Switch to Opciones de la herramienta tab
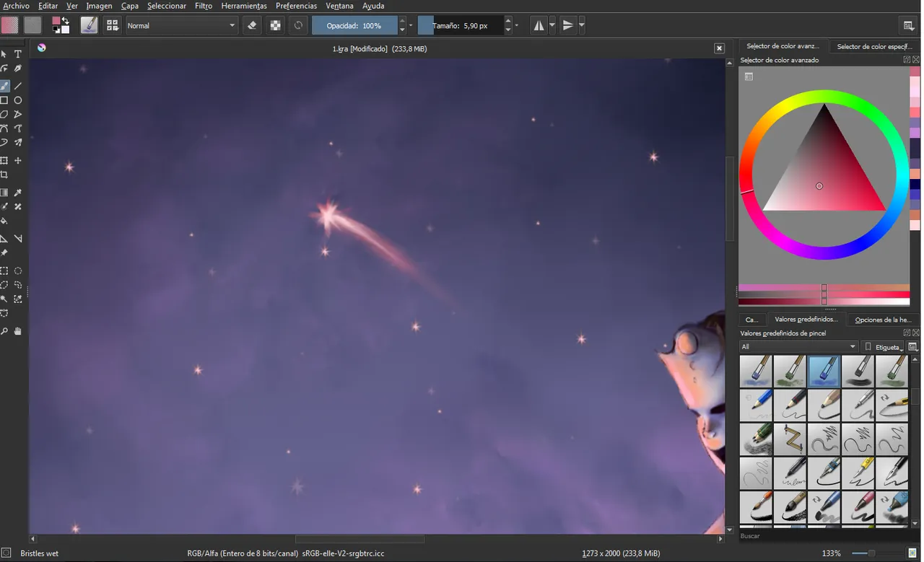 pyautogui.click(x=883, y=320)
